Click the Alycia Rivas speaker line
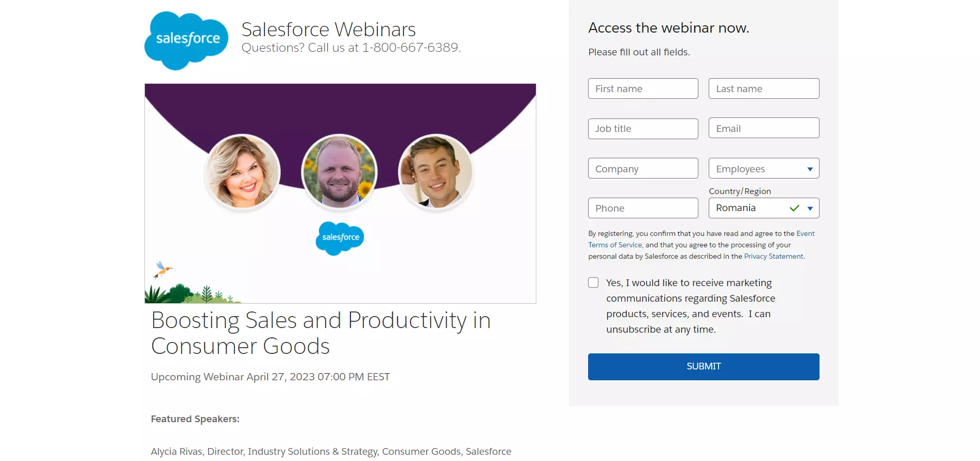The image size is (980, 461). 331,451
